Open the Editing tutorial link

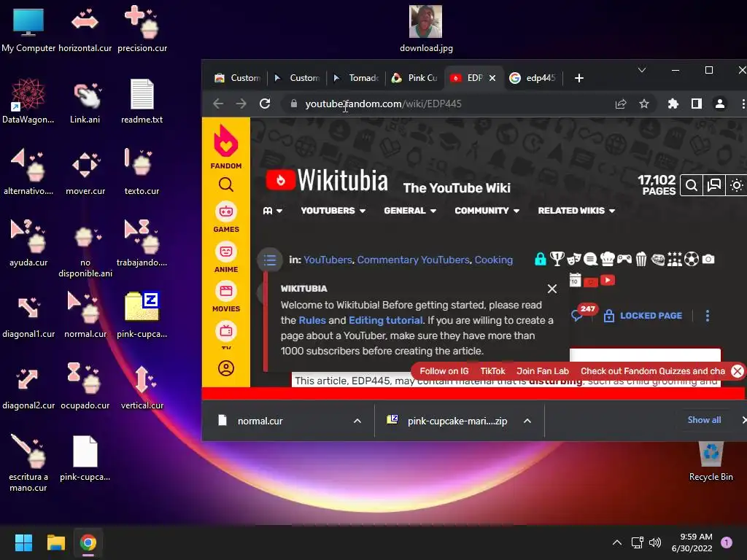(385, 320)
